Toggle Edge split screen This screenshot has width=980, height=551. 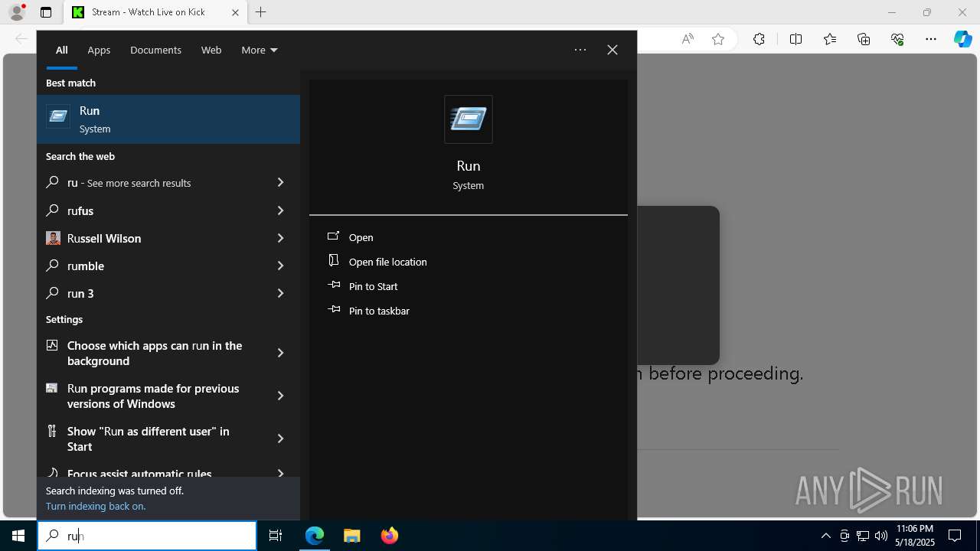click(795, 39)
